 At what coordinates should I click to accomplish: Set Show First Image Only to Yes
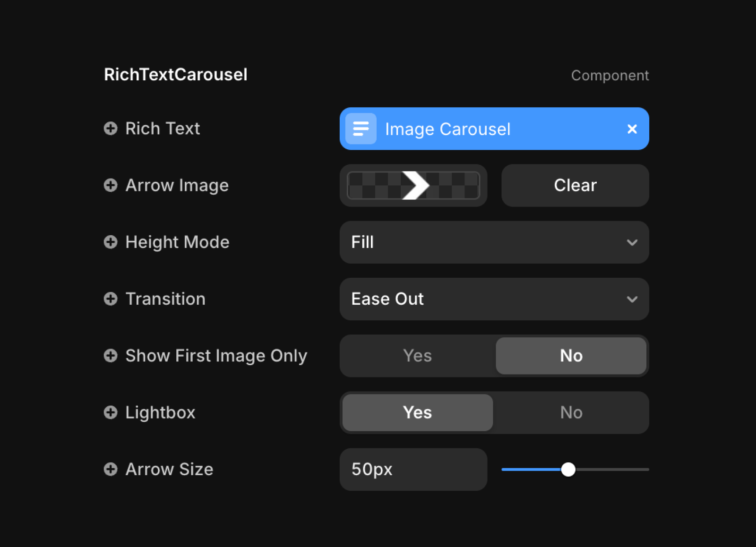tap(417, 356)
